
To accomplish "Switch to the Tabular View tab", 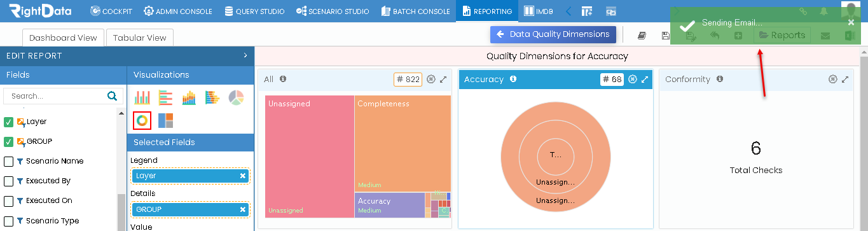I will pyautogui.click(x=139, y=38).
